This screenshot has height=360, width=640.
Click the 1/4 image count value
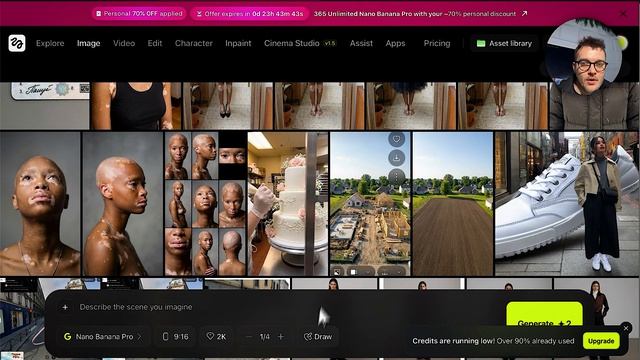264,337
